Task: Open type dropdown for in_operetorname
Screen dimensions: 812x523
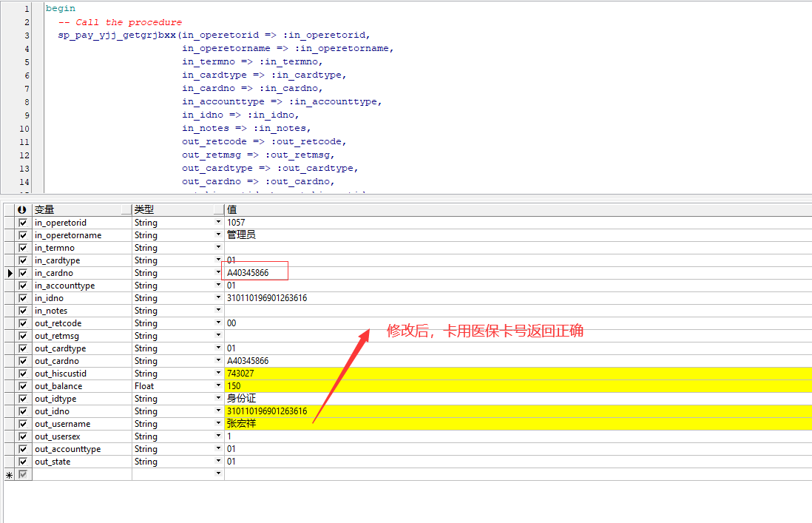Action: [x=219, y=234]
